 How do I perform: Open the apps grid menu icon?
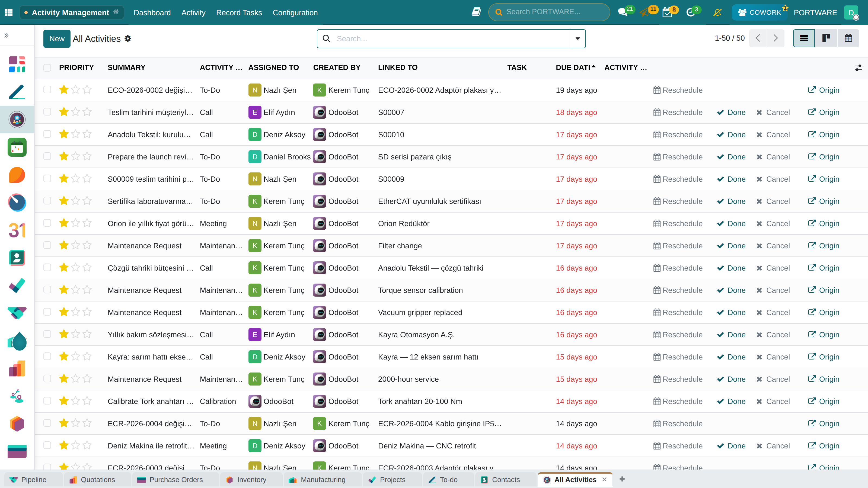coord(9,12)
